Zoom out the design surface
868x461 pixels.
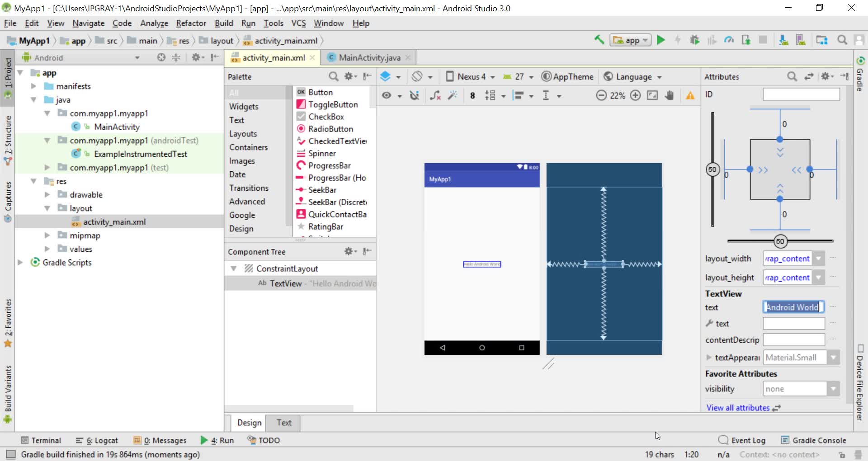pyautogui.click(x=601, y=95)
